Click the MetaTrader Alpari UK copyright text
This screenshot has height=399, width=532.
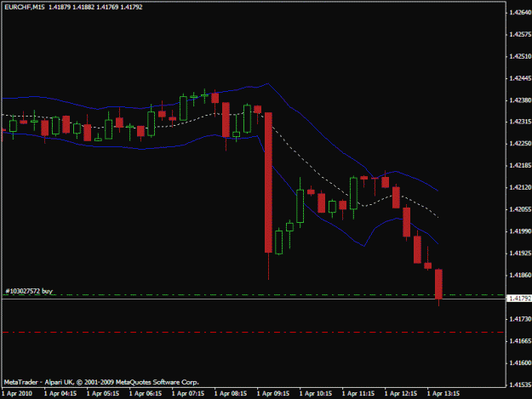point(101,382)
